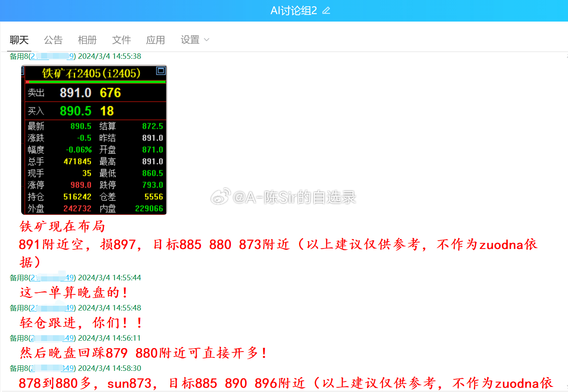Click the 内盘 value 229066
The height and width of the screenshot is (392, 568).
coord(149,209)
